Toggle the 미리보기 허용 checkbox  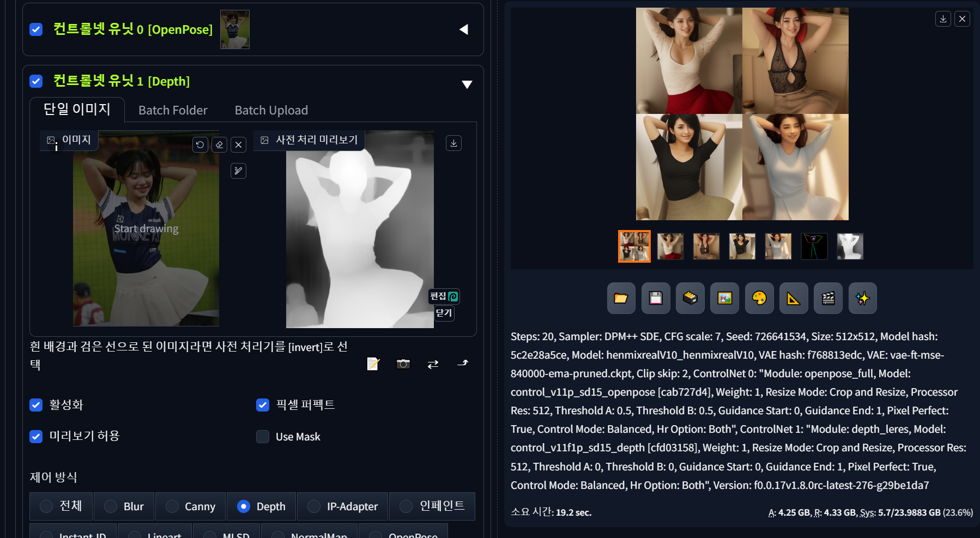click(x=36, y=437)
